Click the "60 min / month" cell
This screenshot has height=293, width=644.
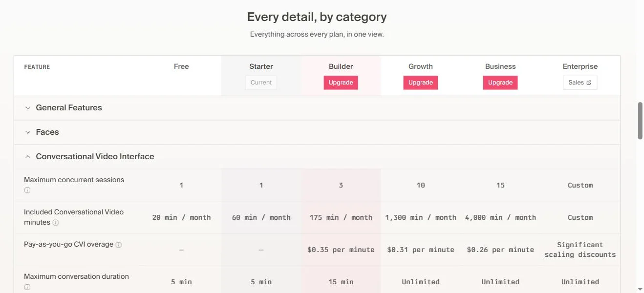point(261,217)
